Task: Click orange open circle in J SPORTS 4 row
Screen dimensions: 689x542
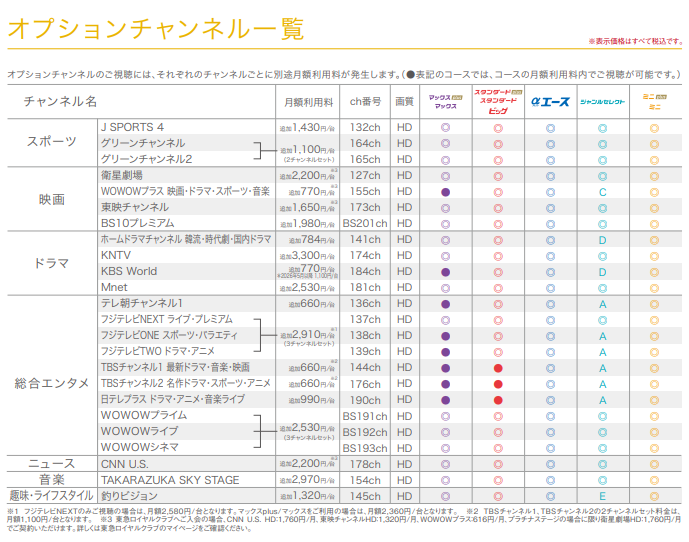Action: coord(654,128)
